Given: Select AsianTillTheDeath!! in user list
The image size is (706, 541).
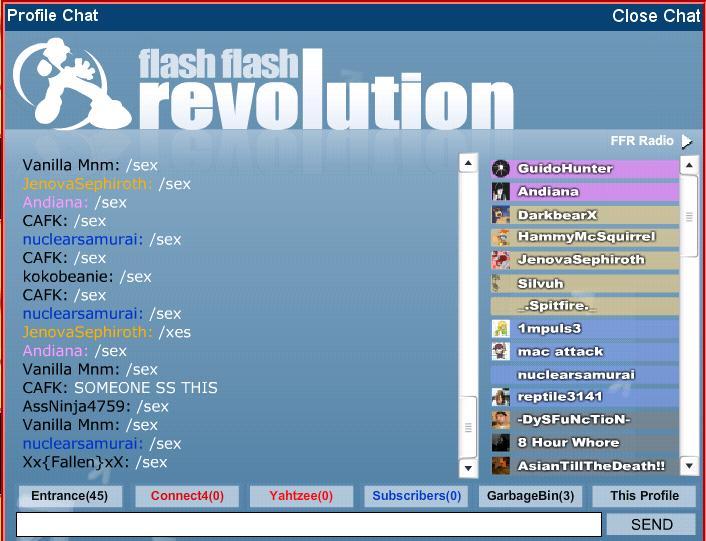Looking at the screenshot, I should pos(591,466).
